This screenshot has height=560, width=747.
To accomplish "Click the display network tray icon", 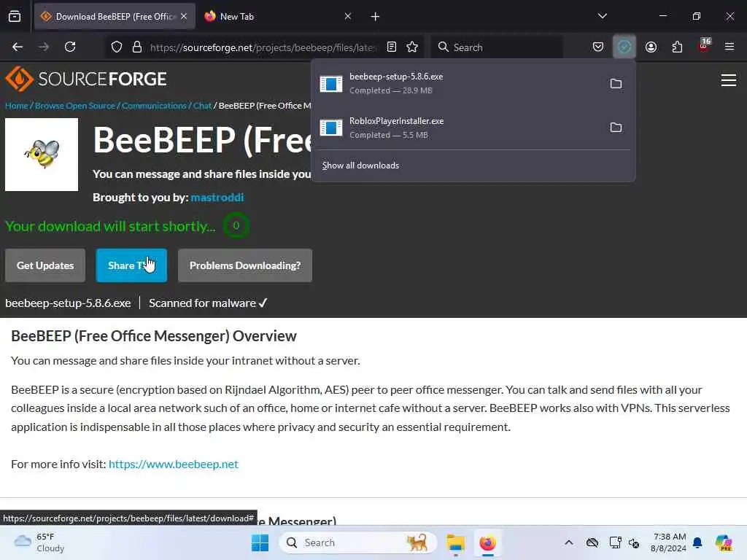I will 615,542.
